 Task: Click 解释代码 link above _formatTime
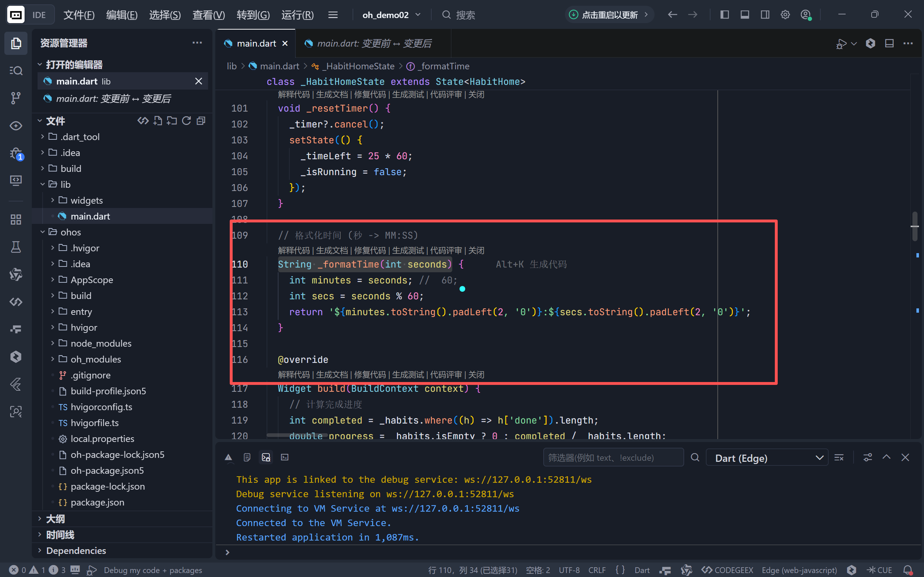pos(294,250)
